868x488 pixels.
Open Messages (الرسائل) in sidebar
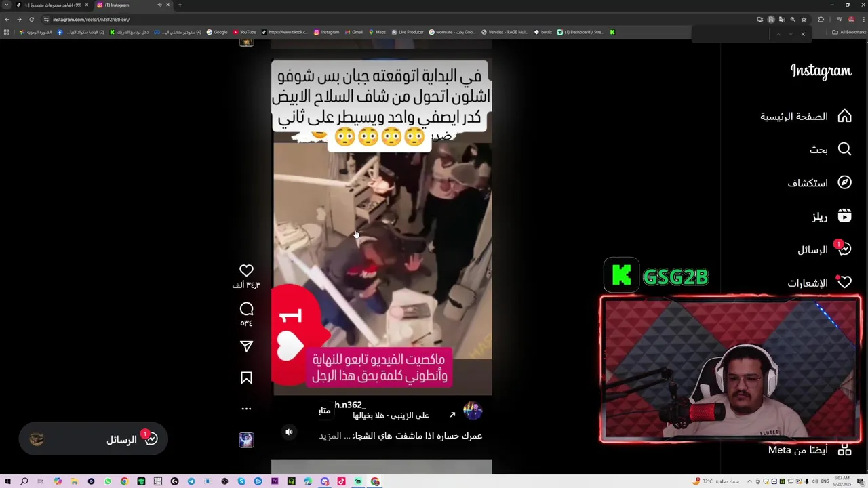coord(824,249)
